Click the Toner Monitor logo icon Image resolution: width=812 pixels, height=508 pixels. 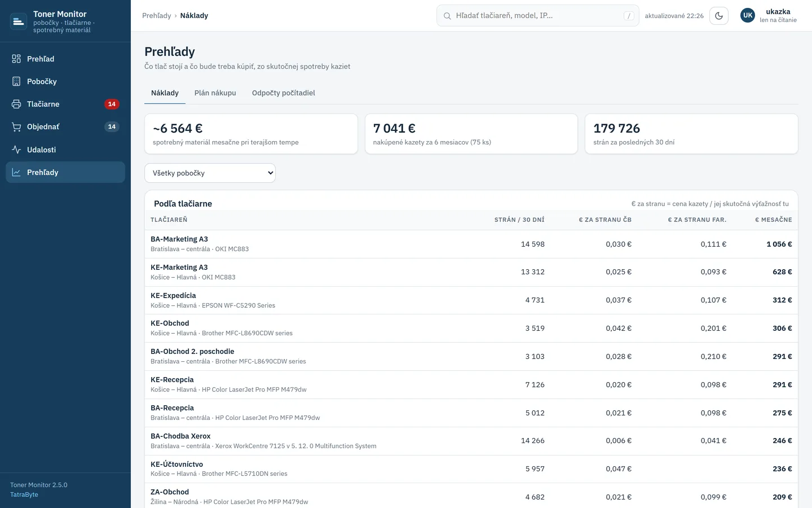pyautogui.click(x=19, y=21)
